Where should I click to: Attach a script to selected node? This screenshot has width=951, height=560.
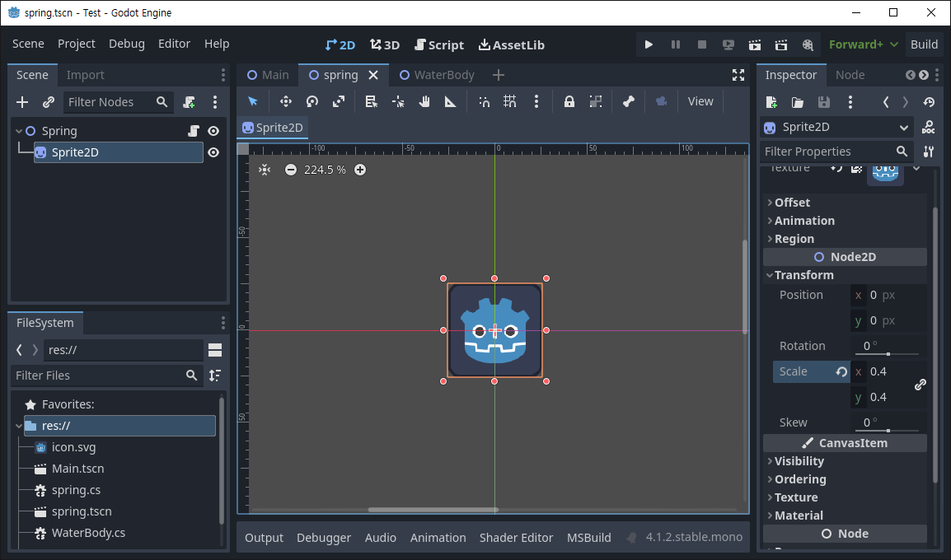pyautogui.click(x=190, y=102)
